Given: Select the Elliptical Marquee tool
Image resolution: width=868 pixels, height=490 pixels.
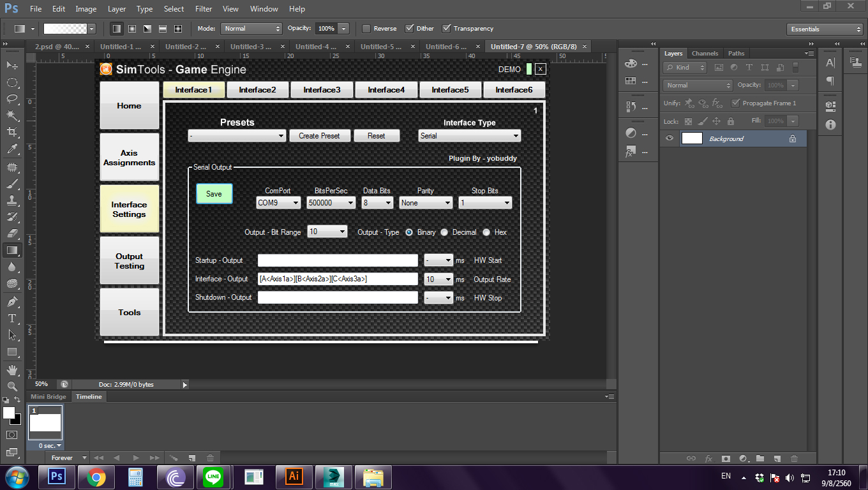Looking at the screenshot, I should 12,82.
